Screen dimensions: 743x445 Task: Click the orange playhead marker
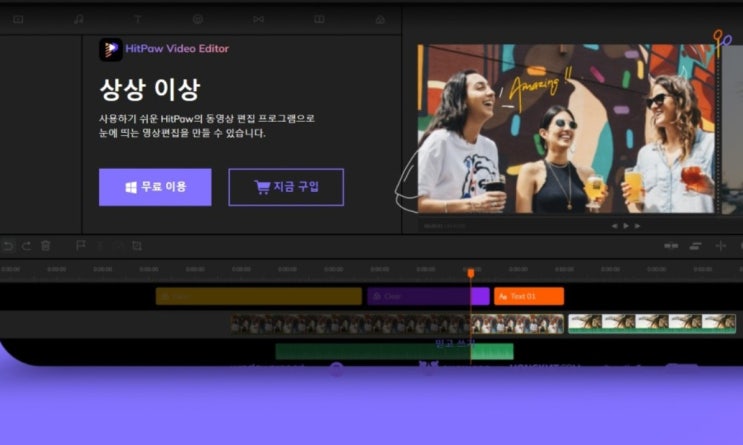(471, 273)
